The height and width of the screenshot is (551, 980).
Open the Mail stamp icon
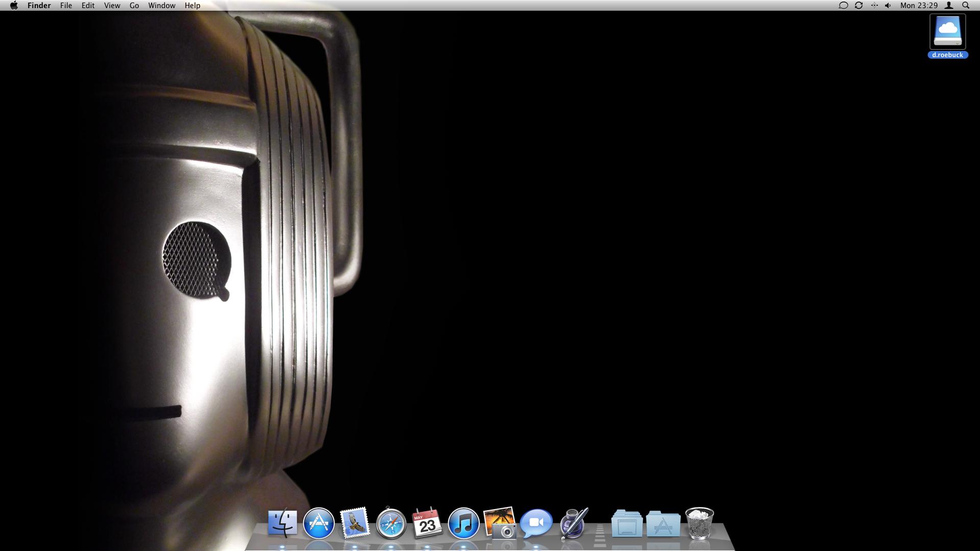[355, 523]
